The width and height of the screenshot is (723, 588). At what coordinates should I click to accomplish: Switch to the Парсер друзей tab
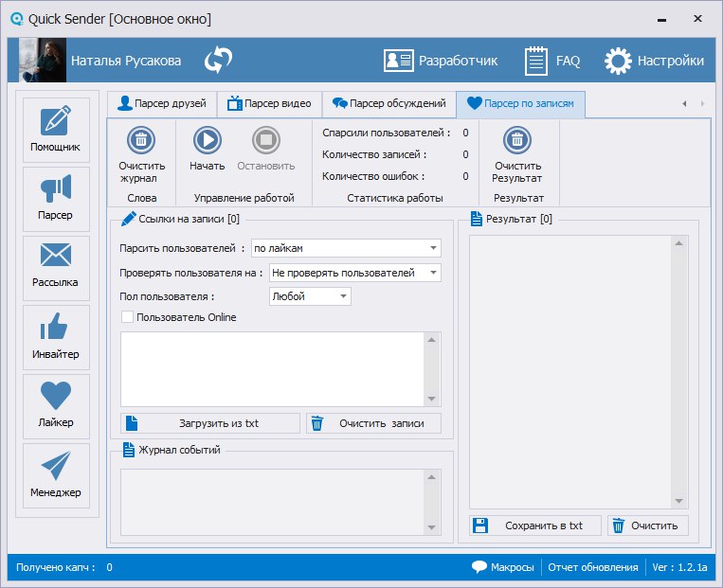tap(161, 104)
